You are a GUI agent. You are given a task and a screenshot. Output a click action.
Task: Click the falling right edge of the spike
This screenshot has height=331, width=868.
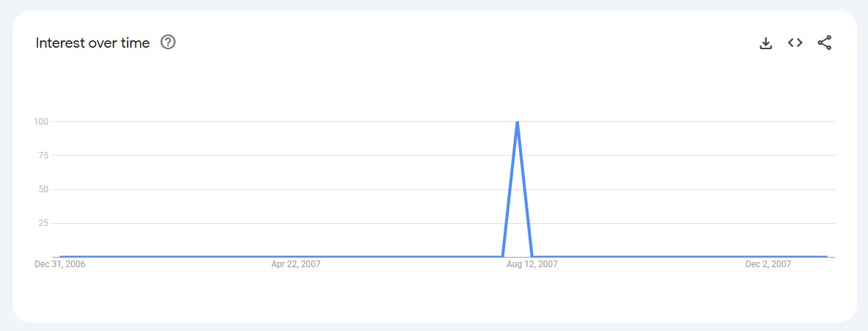pyautogui.click(x=525, y=189)
